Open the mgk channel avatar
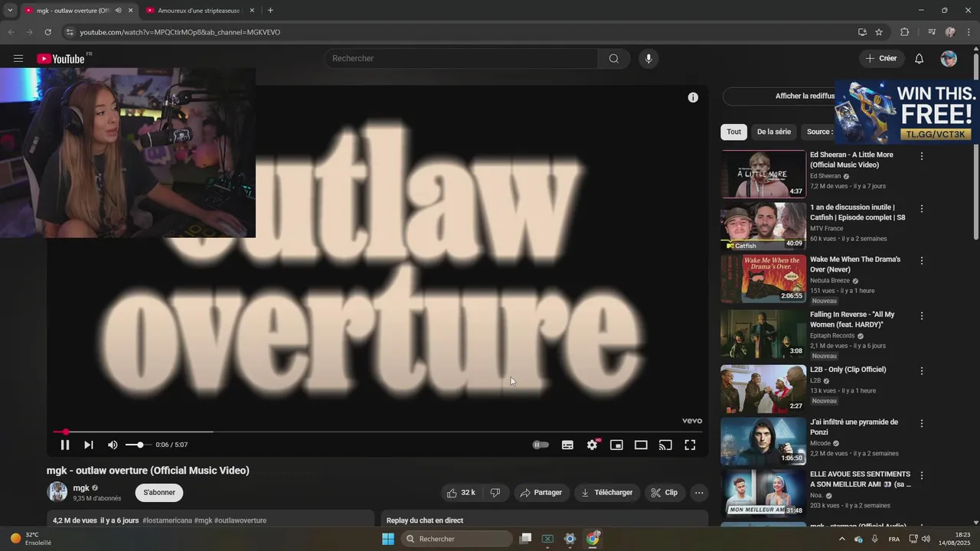 [57, 492]
